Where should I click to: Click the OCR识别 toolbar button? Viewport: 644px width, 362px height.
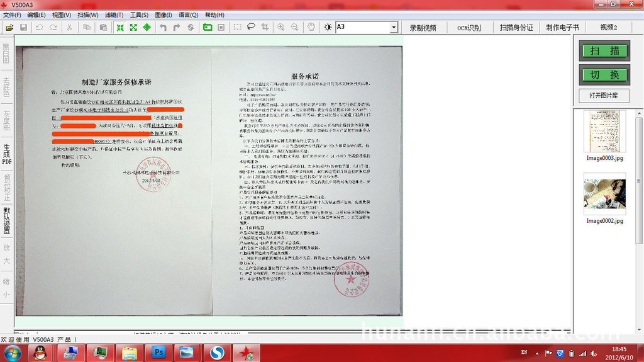pyautogui.click(x=469, y=28)
